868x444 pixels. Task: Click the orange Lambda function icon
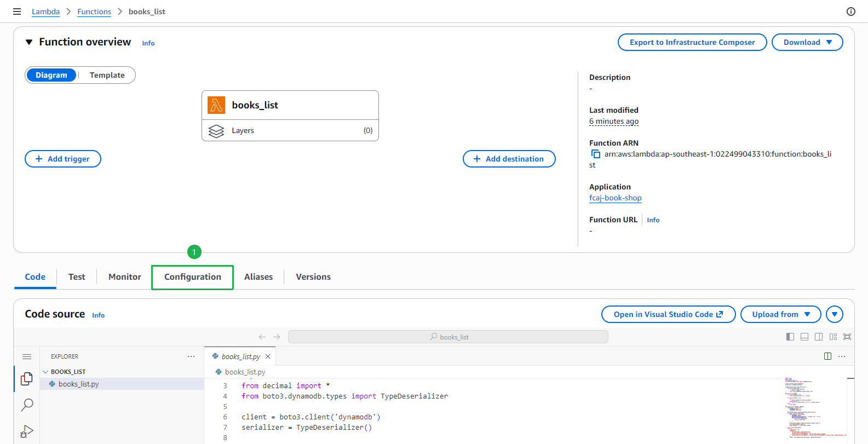pos(216,105)
